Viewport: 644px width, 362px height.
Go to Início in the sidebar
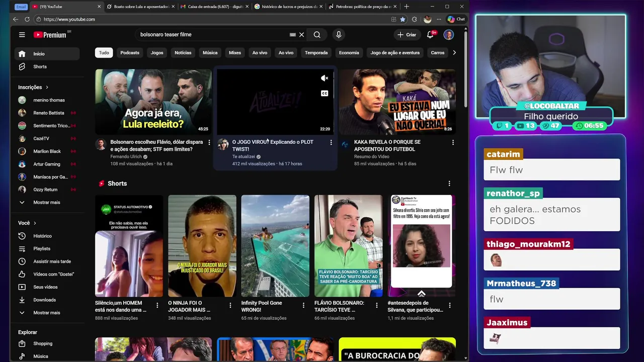[x=46, y=54]
